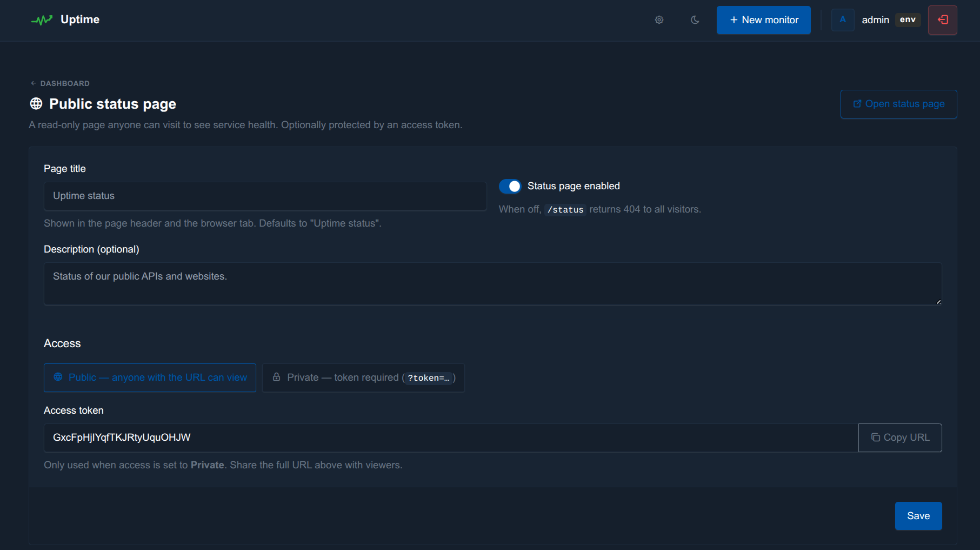Click the Access token label

pos(74,410)
